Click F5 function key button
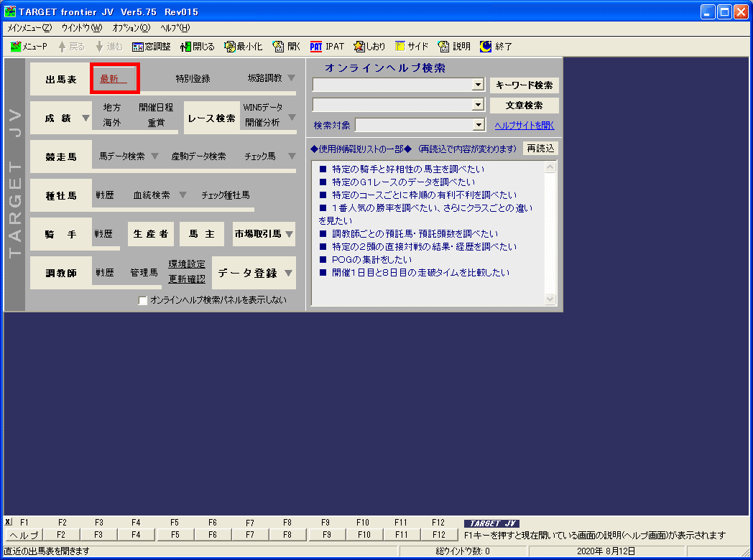753x560 pixels. [175, 535]
